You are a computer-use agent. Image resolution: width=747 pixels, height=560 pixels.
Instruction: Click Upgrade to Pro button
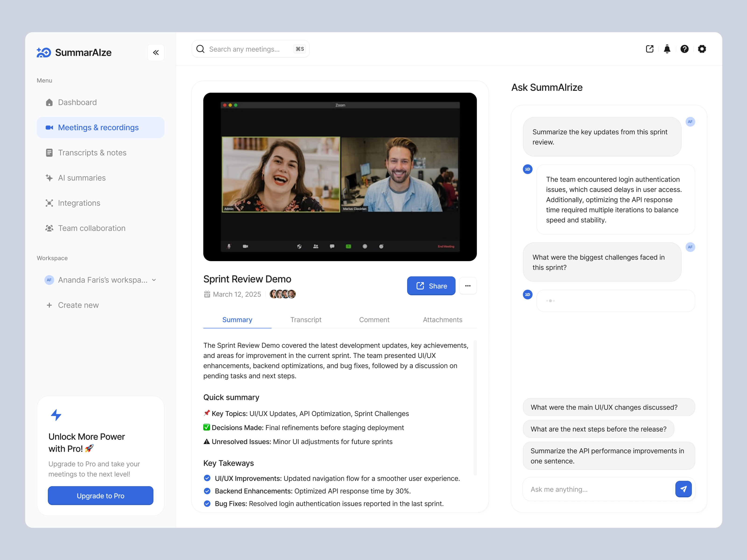(x=100, y=496)
